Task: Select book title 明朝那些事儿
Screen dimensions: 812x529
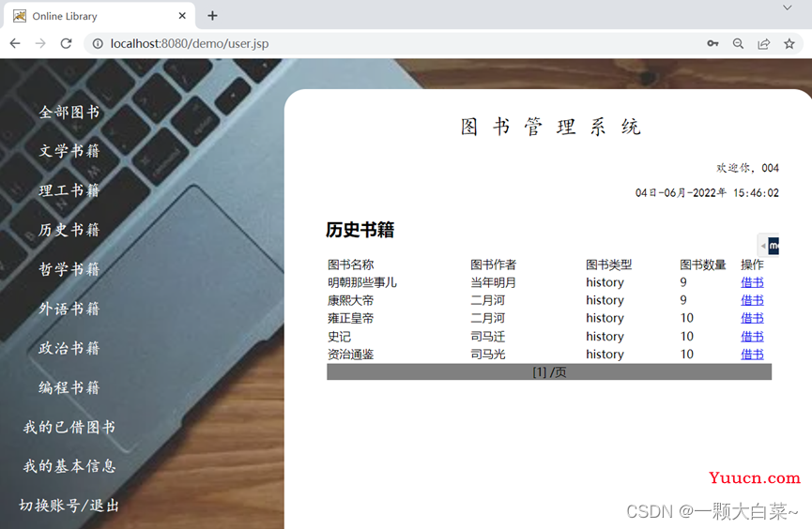Action: (362, 282)
